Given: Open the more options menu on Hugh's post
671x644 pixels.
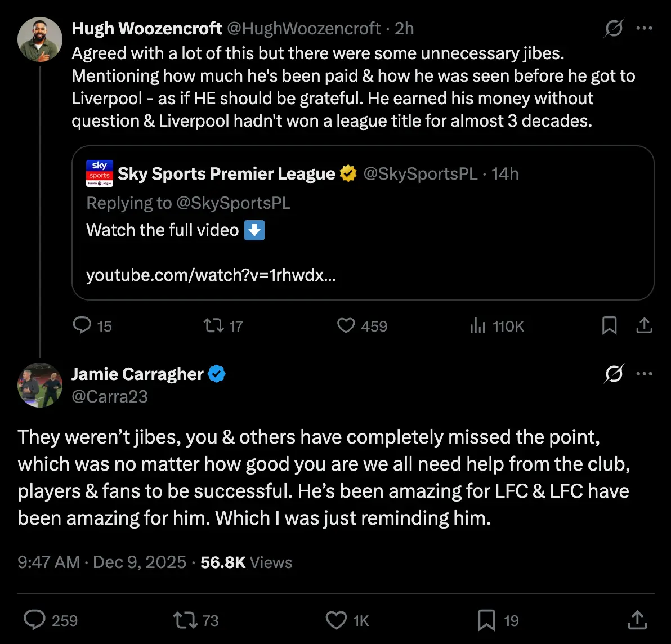Looking at the screenshot, I should pos(644,28).
